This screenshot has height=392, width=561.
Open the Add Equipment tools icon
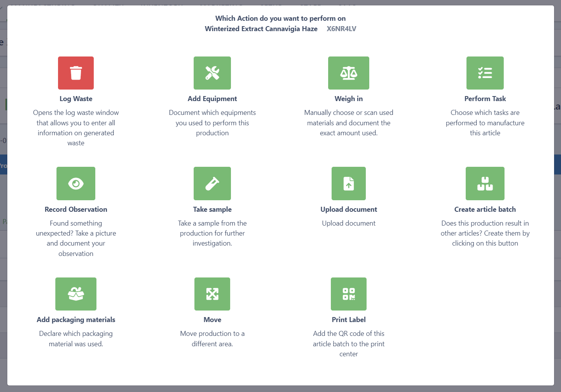click(x=212, y=73)
